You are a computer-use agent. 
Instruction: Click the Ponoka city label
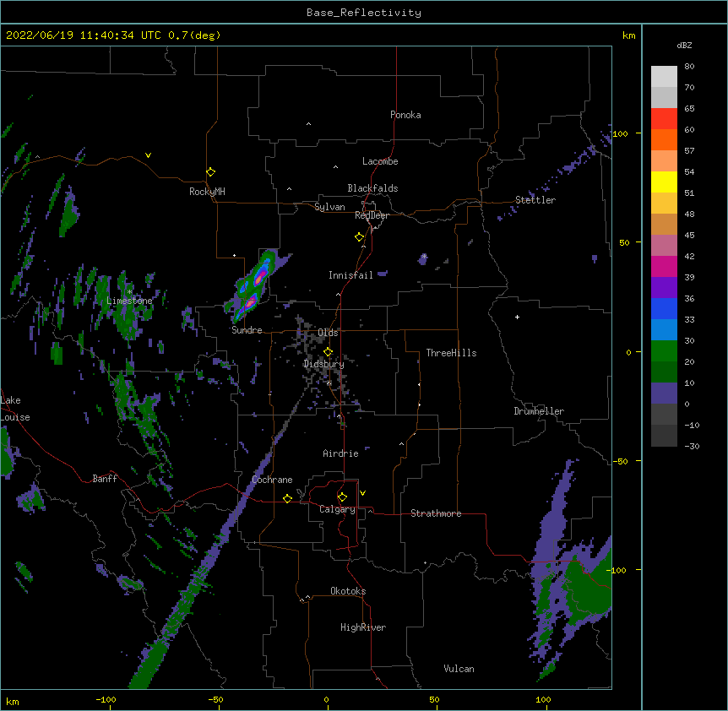(405, 115)
